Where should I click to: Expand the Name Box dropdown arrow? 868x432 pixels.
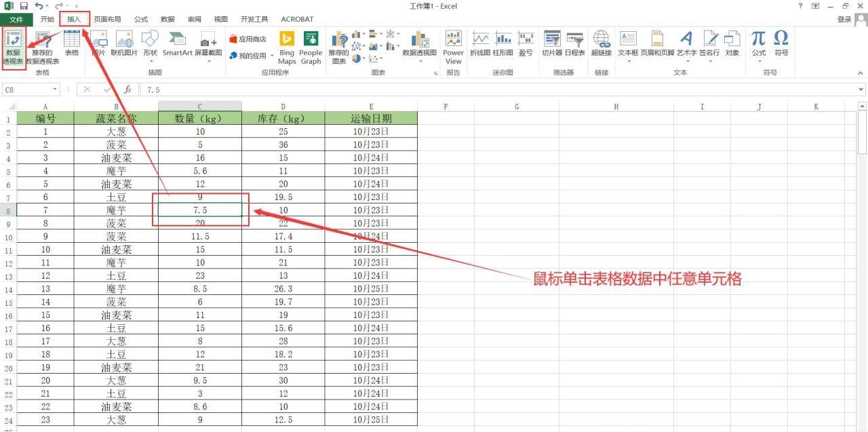(x=55, y=90)
